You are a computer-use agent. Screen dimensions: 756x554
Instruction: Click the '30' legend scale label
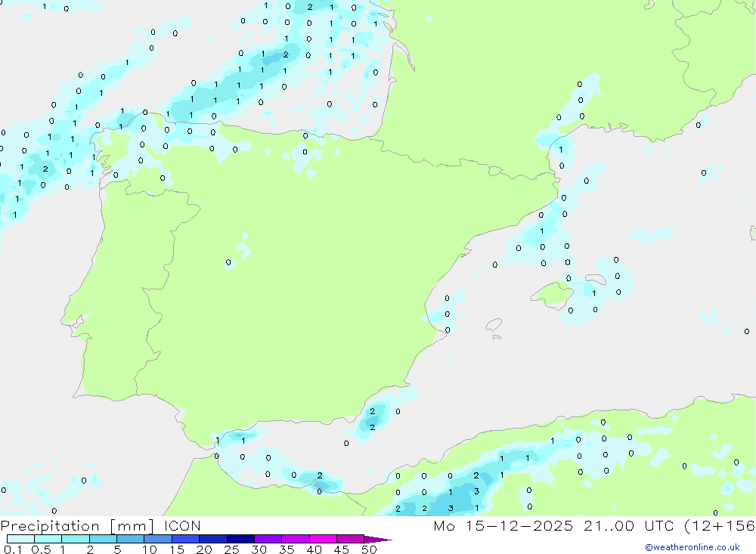coord(259,549)
